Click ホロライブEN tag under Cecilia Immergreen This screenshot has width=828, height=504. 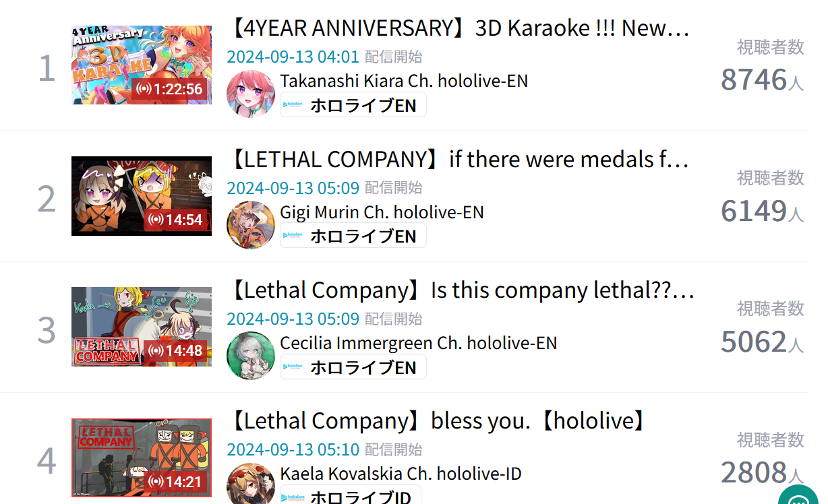(x=353, y=367)
